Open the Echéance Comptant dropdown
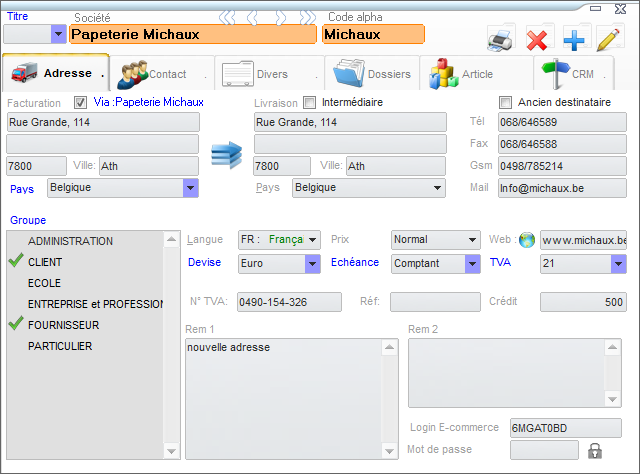The height and width of the screenshot is (474, 640). pos(472,264)
